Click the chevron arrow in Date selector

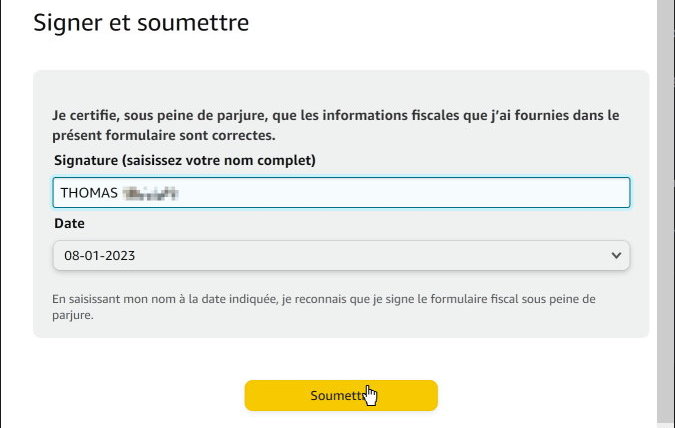[615, 255]
